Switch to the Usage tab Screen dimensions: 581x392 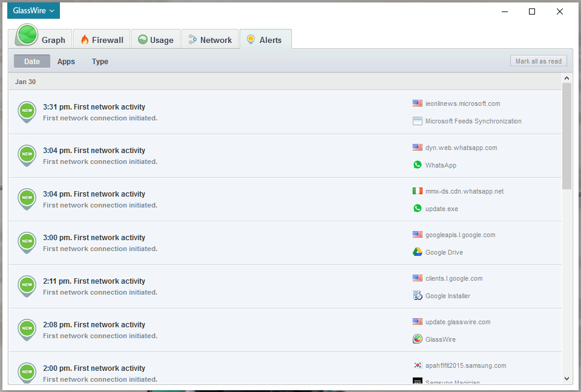tap(156, 39)
